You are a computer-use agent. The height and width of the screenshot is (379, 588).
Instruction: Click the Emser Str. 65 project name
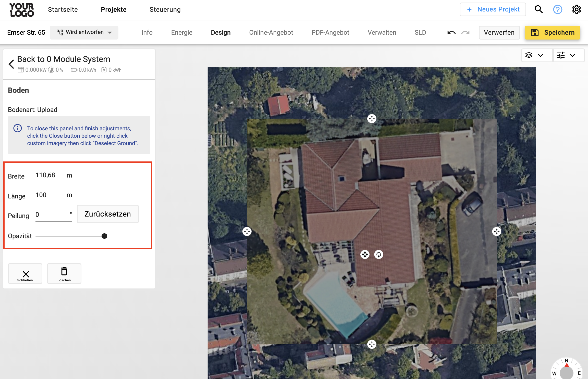pos(26,33)
